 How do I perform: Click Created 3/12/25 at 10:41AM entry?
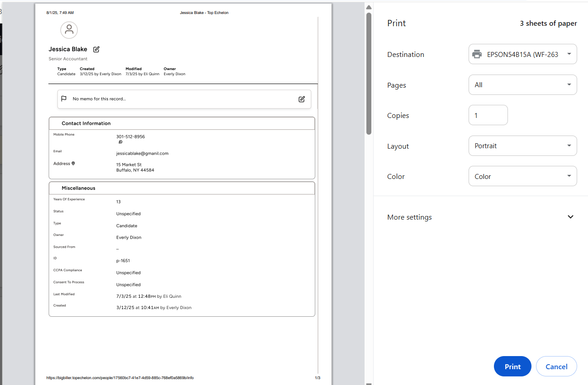pos(154,308)
